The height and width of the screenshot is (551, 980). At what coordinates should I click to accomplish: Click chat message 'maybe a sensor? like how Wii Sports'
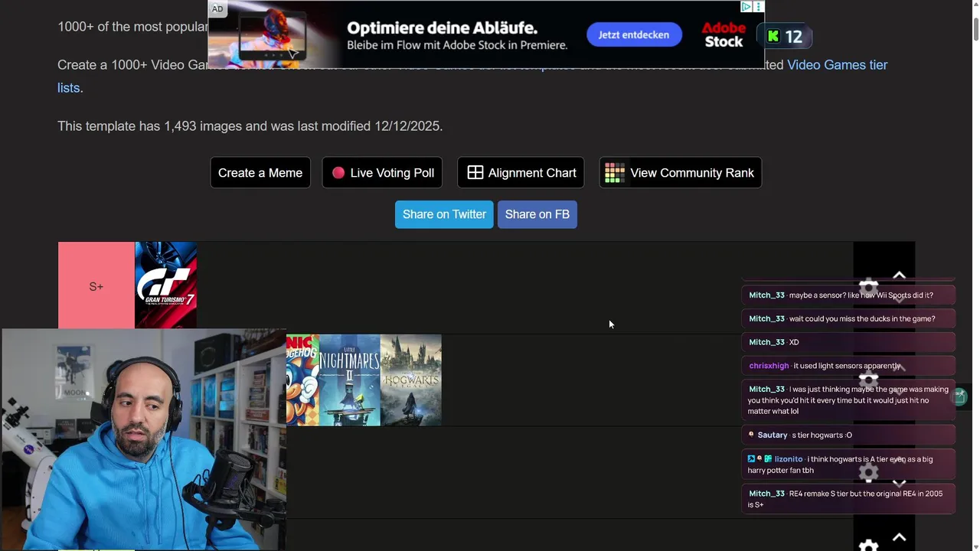[x=848, y=295]
